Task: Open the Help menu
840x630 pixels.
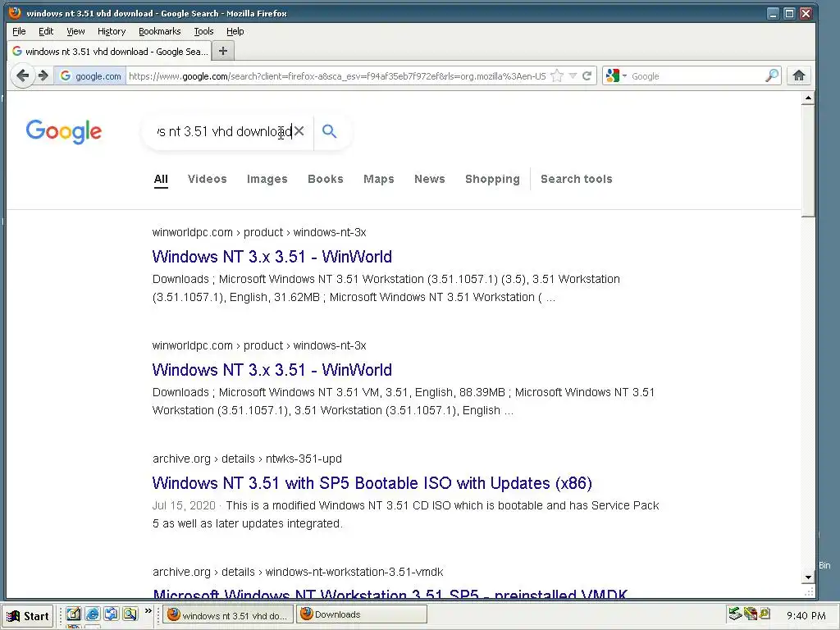Action: pyautogui.click(x=235, y=31)
